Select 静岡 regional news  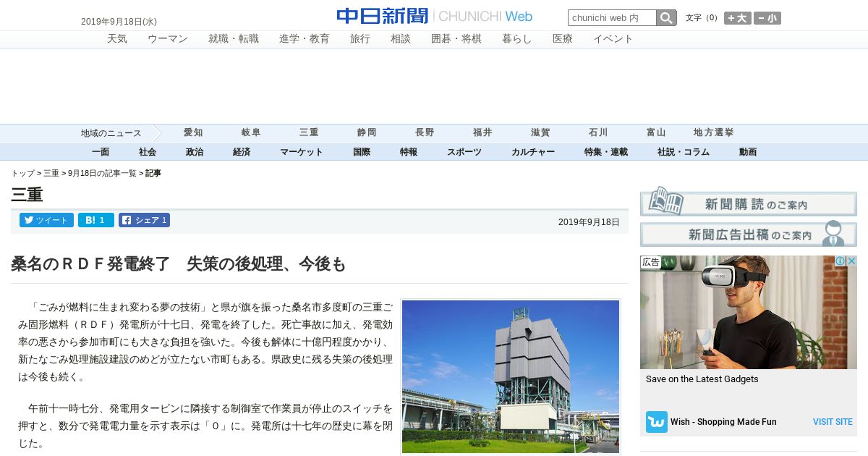[367, 133]
